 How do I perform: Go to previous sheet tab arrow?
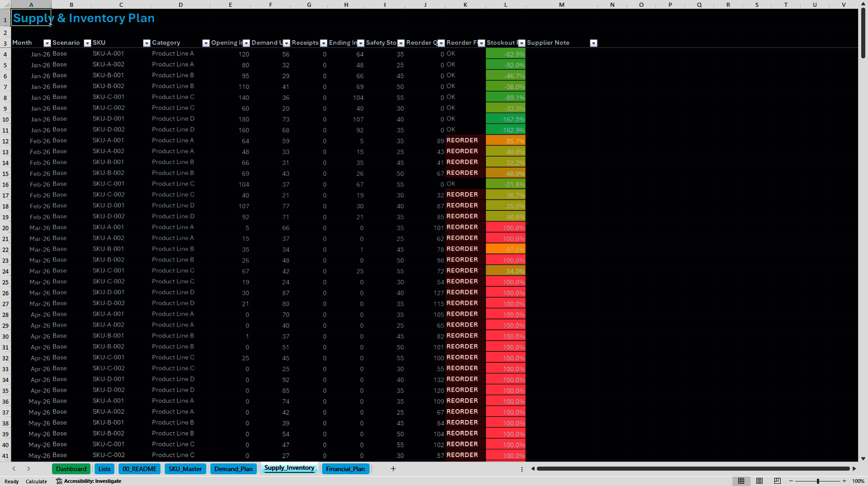(x=14, y=469)
